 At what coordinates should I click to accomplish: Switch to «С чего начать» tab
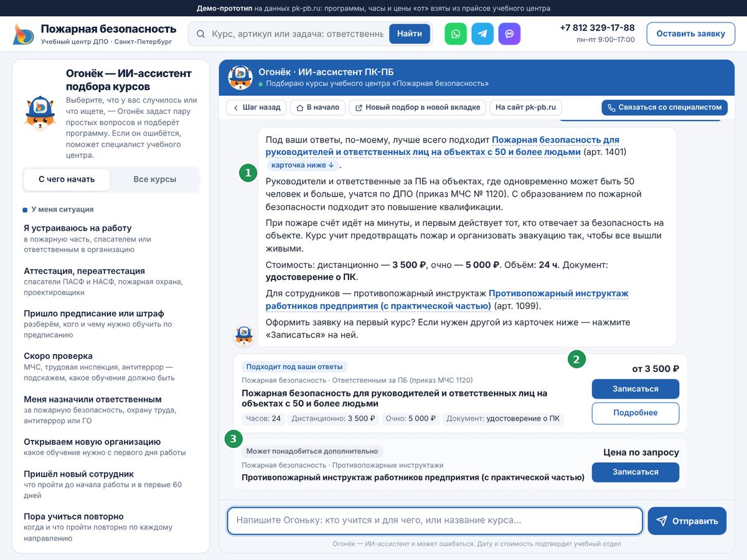(67, 179)
